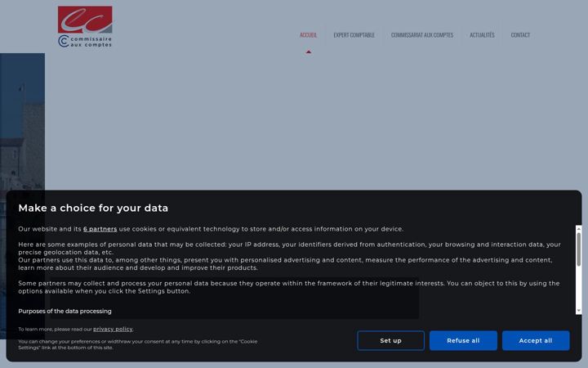Go to Commissariat aux Comptes page

tap(422, 35)
